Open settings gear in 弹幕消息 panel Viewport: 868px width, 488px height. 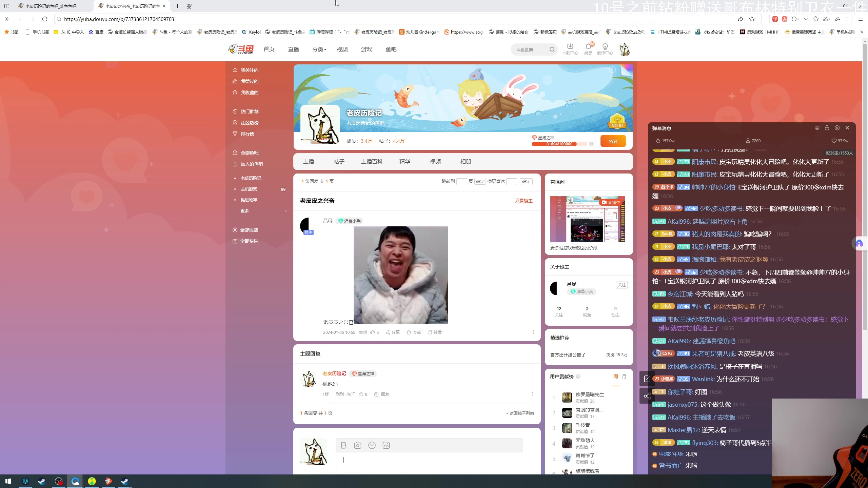pyautogui.click(x=837, y=128)
